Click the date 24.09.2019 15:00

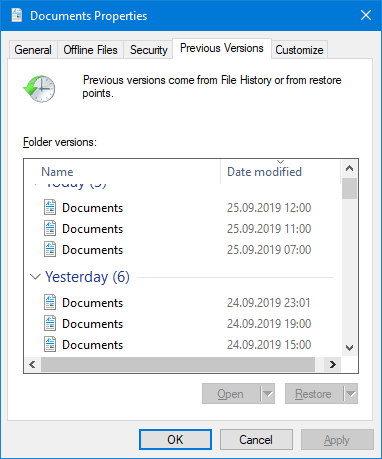point(269,345)
